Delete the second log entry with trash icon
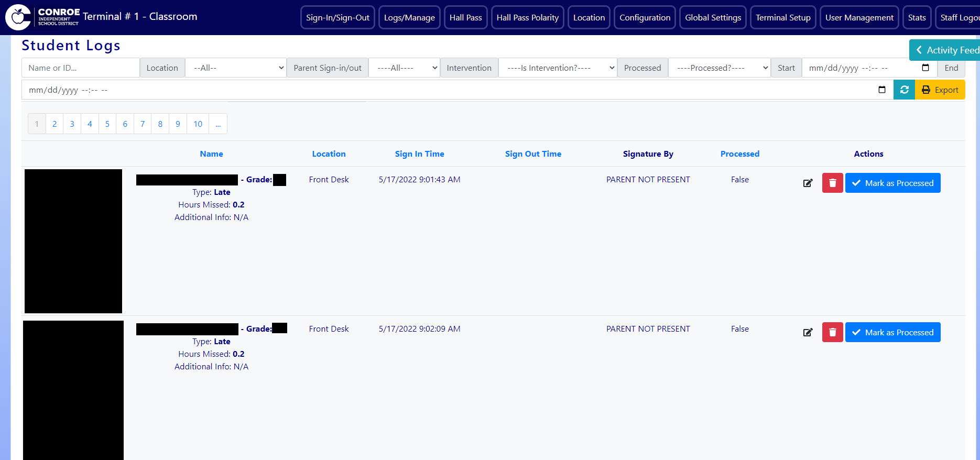980x460 pixels. tap(832, 332)
